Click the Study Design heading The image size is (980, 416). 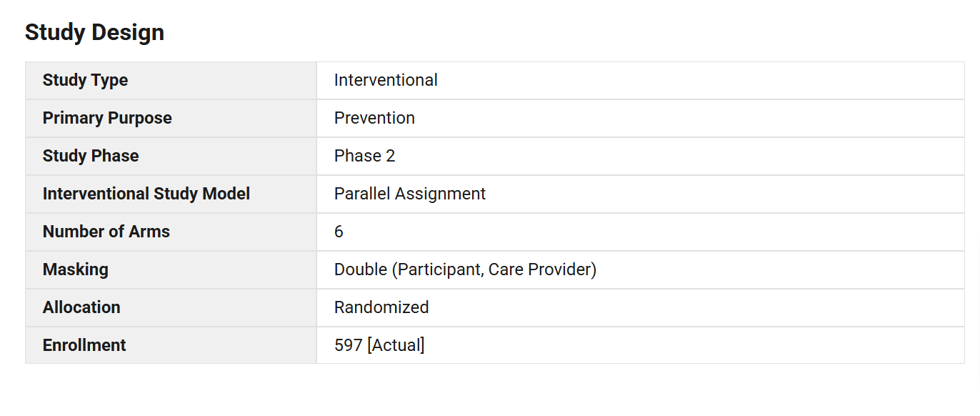(94, 32)
